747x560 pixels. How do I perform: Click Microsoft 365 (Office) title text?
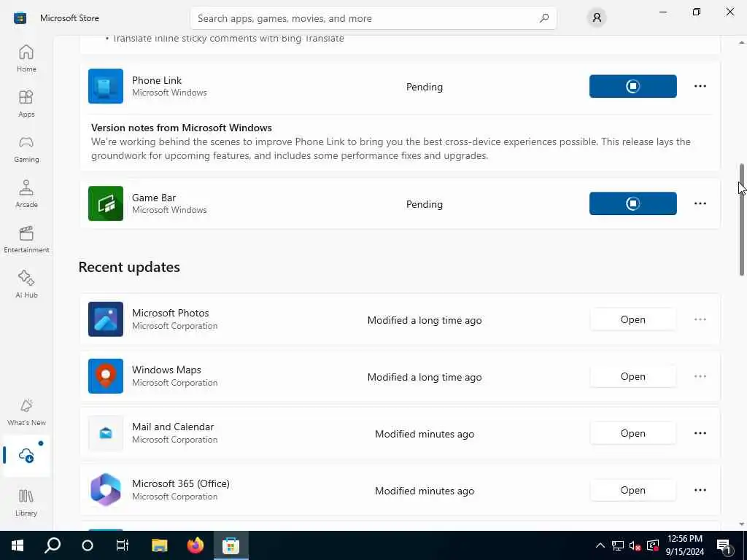pyautogui.click(x=181, y=483)
